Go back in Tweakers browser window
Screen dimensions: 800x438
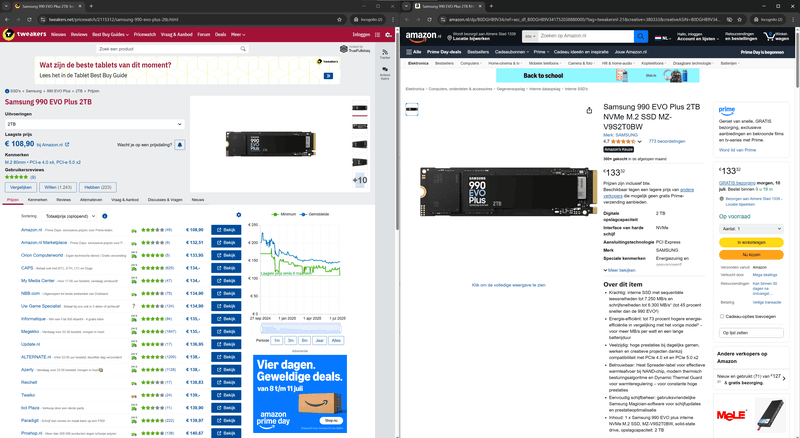pyautogui.click(x=7, y=19)
